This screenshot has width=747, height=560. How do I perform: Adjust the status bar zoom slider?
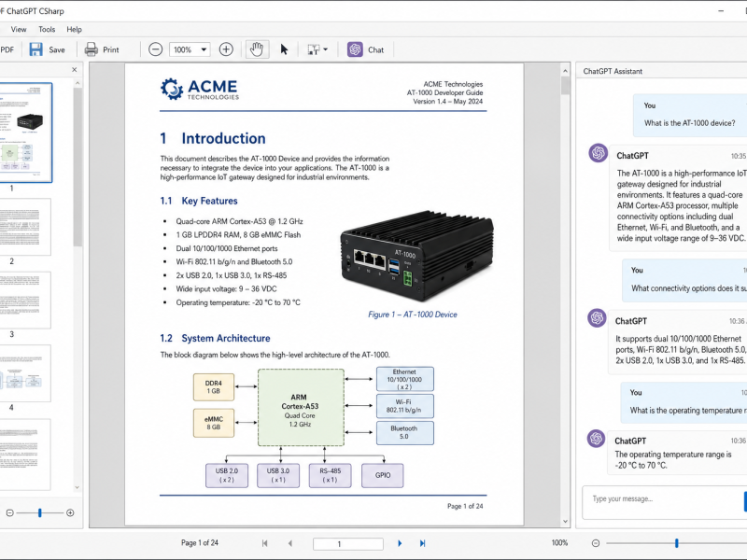[676, 543]
